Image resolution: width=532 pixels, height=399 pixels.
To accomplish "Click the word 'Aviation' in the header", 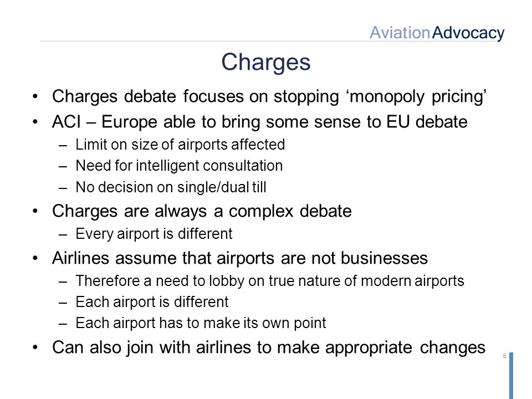I will pos(400,33).
